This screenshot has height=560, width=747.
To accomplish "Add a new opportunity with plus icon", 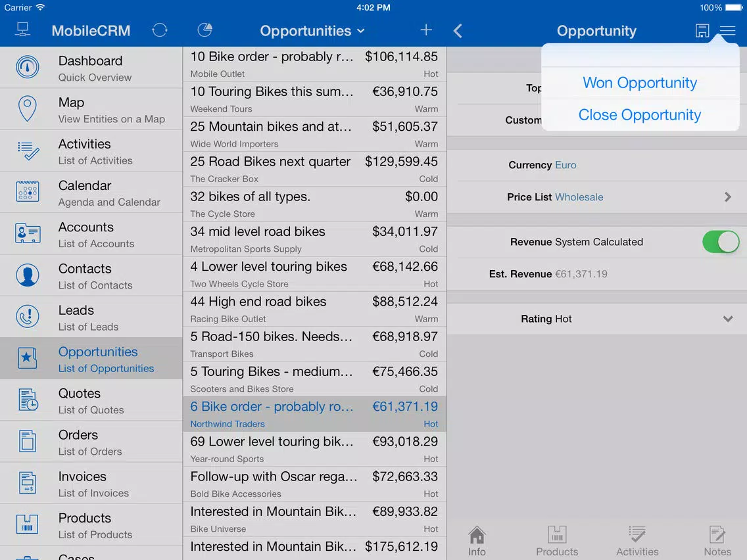I will click(426, 30).
